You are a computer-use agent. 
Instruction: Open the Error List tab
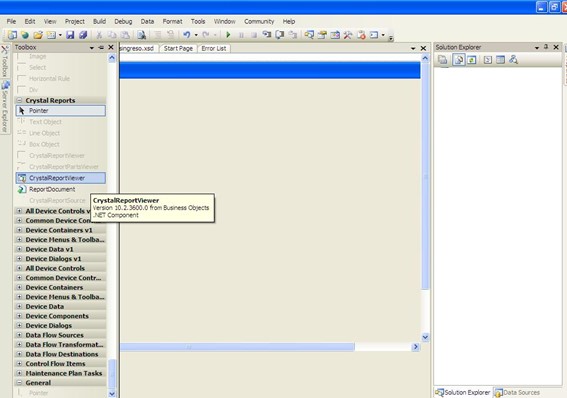click(x=214, y=48)
